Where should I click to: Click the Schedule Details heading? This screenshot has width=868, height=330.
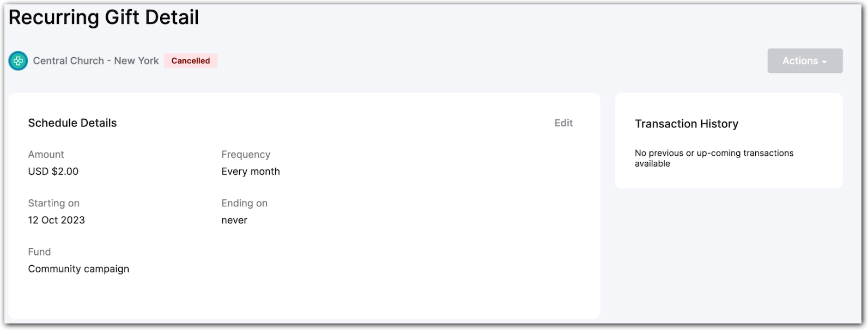(x=72, y=123)
